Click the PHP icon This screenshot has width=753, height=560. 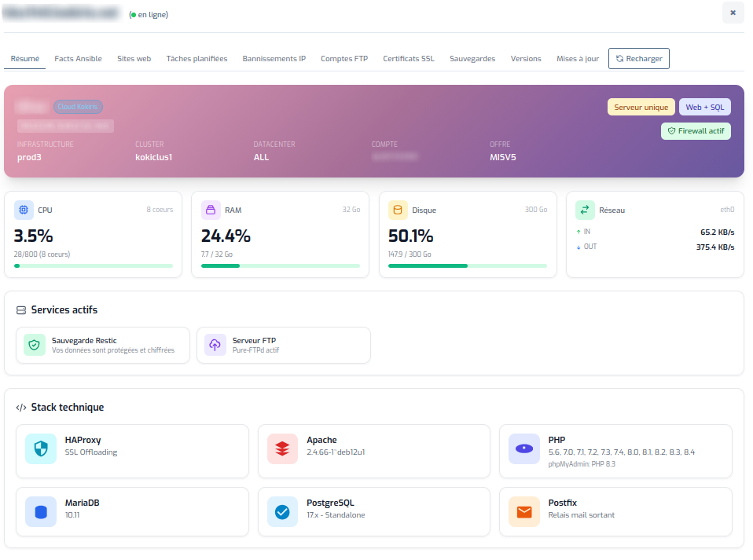pos(523,448)
